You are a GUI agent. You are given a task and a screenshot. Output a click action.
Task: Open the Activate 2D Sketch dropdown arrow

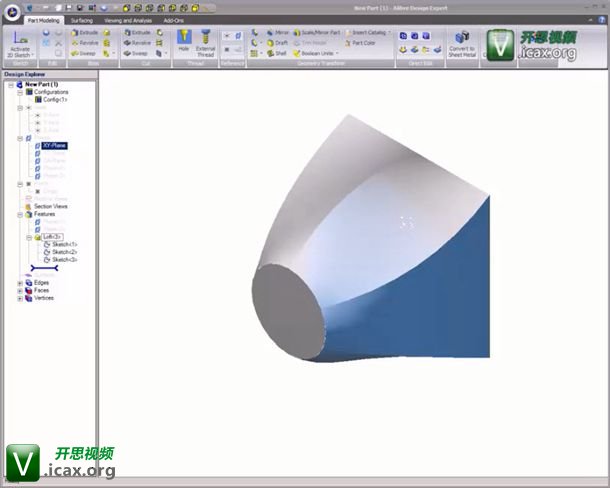pos(33,55)
